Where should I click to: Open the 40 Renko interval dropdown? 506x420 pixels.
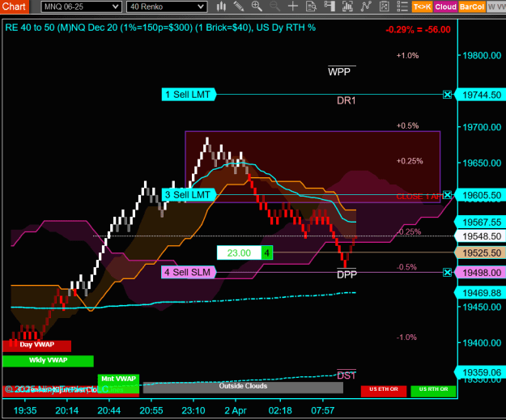click(x=167, y=6)
